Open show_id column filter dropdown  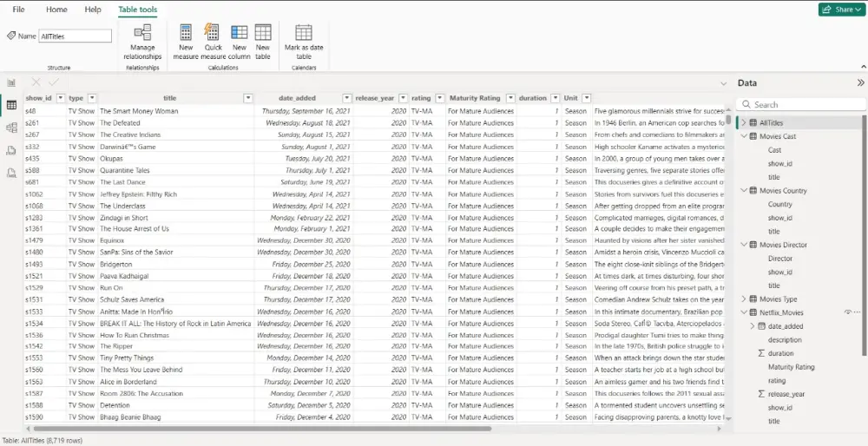coord(61,98)
